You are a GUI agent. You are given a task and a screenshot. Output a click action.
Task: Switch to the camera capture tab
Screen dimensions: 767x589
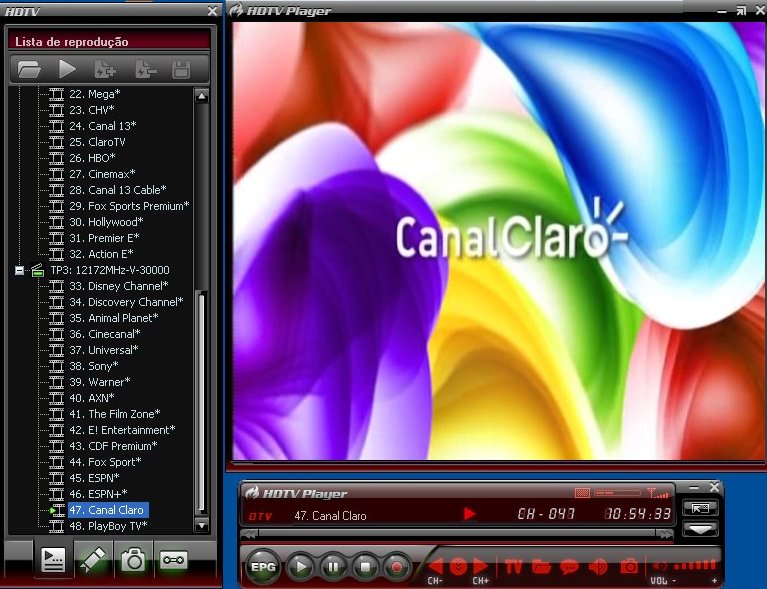(133, 559)
